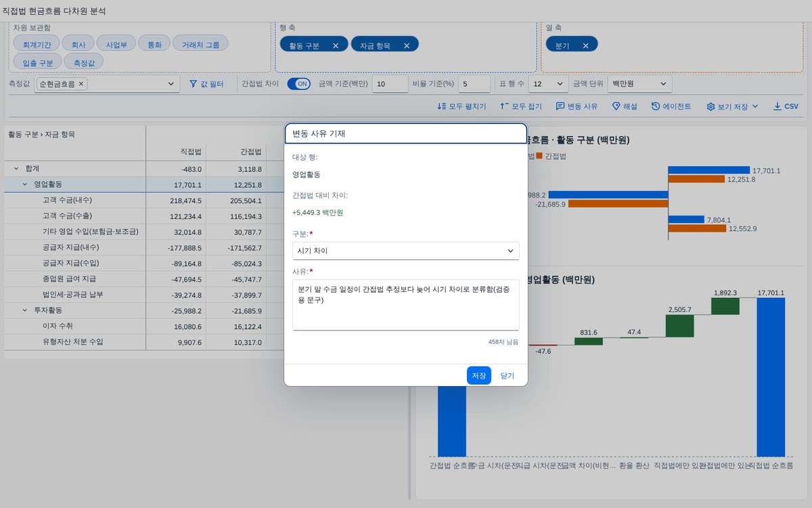Click 저장 button in dialog
This screenshot has height=508, width=812.
pos(479,375)
